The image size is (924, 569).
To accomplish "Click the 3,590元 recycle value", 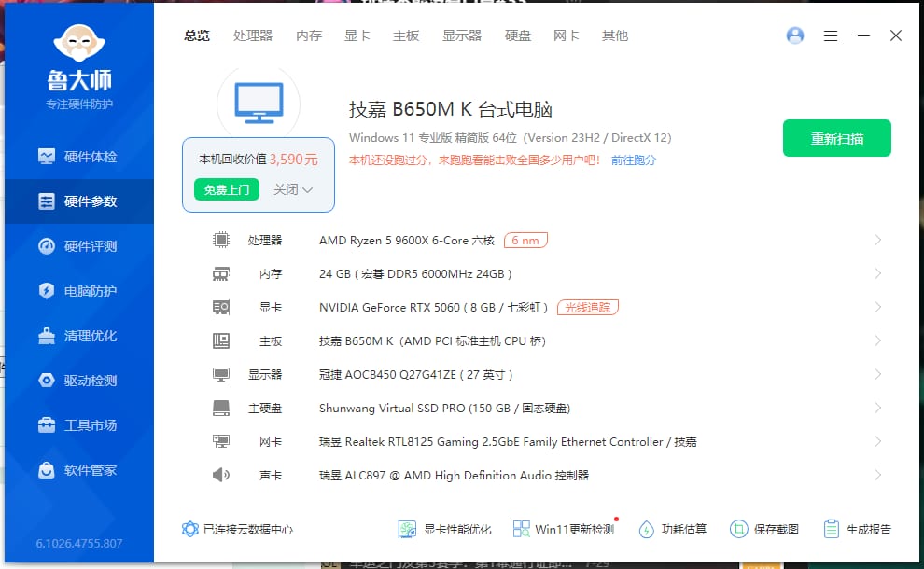I will coord(293,159).
